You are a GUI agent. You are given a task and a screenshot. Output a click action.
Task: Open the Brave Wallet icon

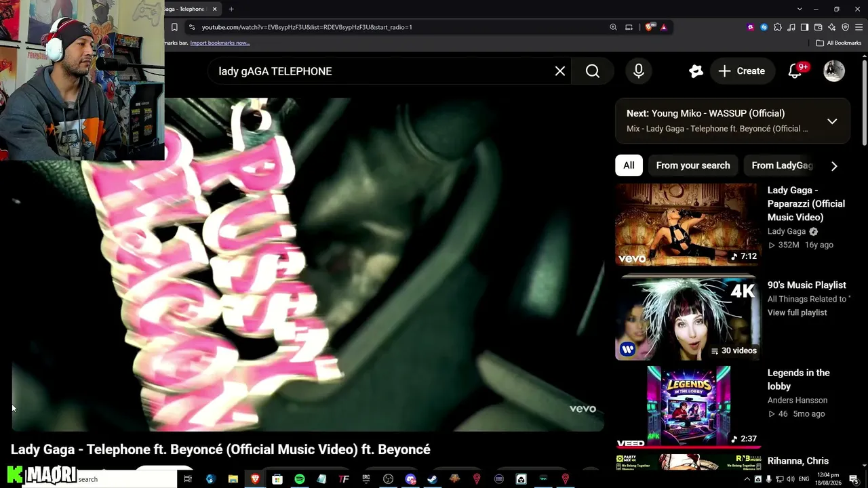[818, 27]
